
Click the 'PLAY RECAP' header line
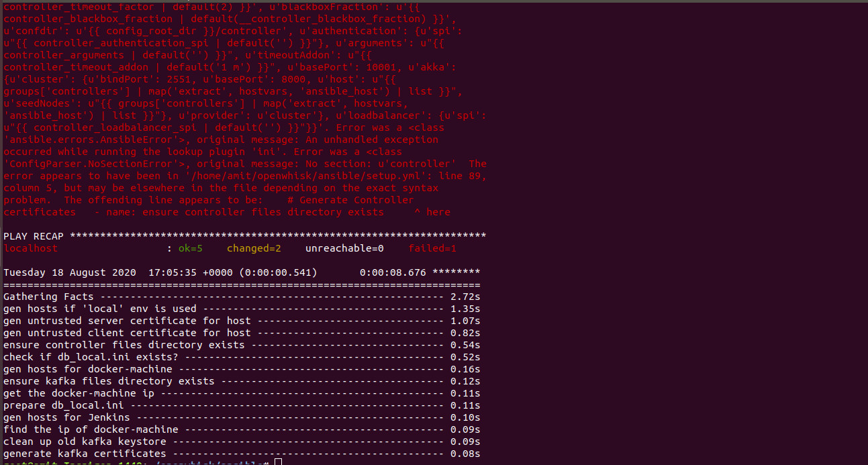click(x=245, y=236)
